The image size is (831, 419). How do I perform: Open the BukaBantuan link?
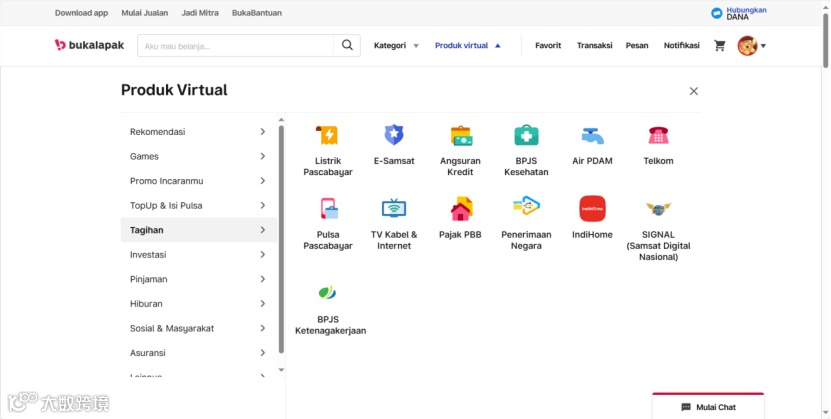[x=257, y=13]
